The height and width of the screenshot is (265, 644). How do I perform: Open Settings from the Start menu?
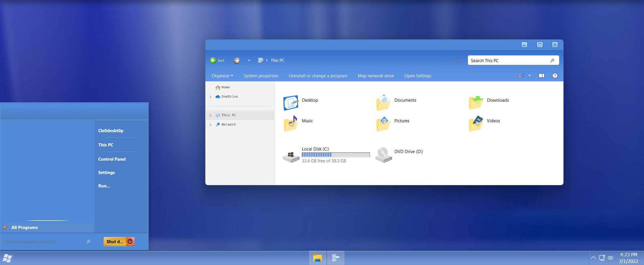[x=106, y=173]
